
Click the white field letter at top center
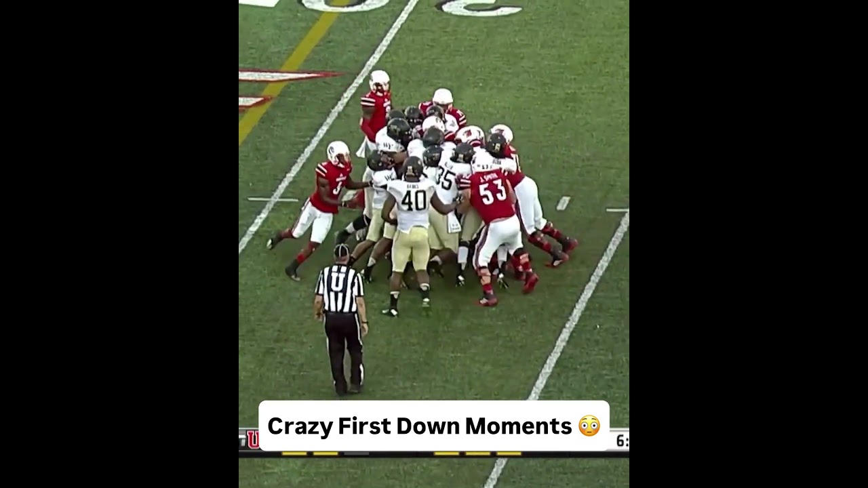479,7
